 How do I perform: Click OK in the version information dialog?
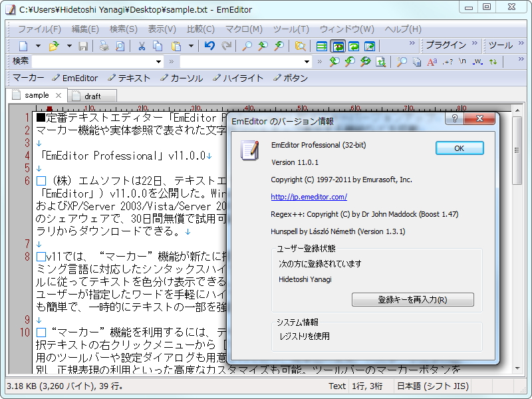coord(459,148)
